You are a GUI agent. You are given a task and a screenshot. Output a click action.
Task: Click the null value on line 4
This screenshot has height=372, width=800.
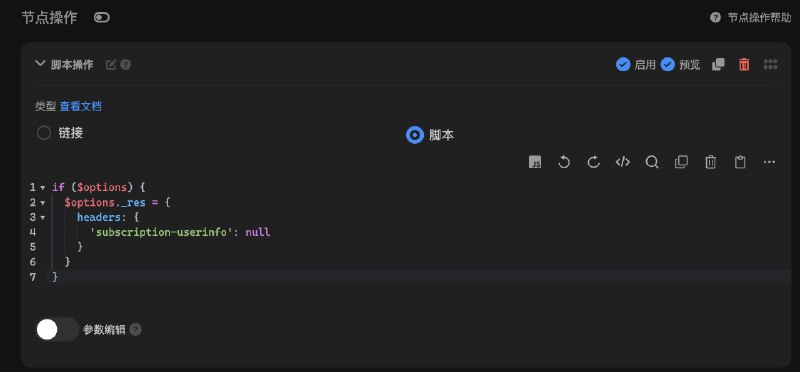[x=258, y=233]
